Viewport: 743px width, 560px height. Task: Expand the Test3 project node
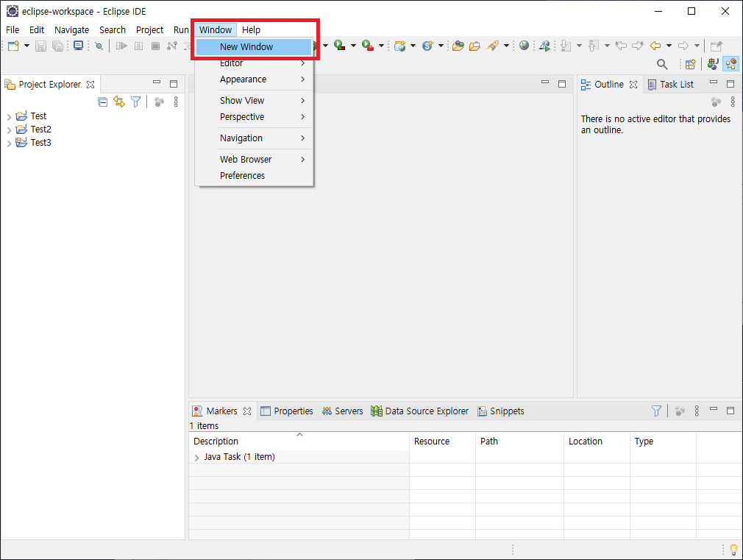coord(9,143)
